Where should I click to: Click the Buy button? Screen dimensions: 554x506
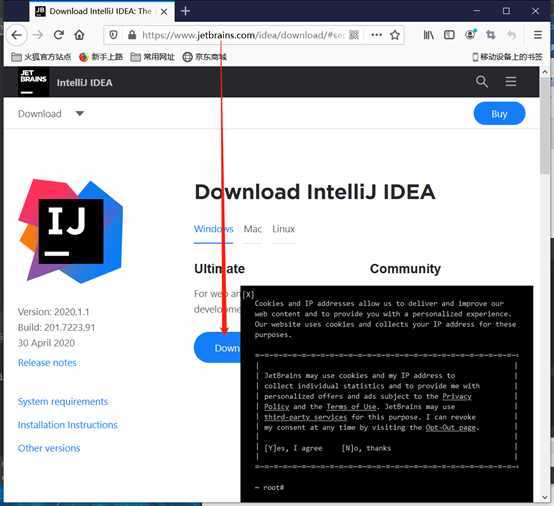tap(499, 114)
